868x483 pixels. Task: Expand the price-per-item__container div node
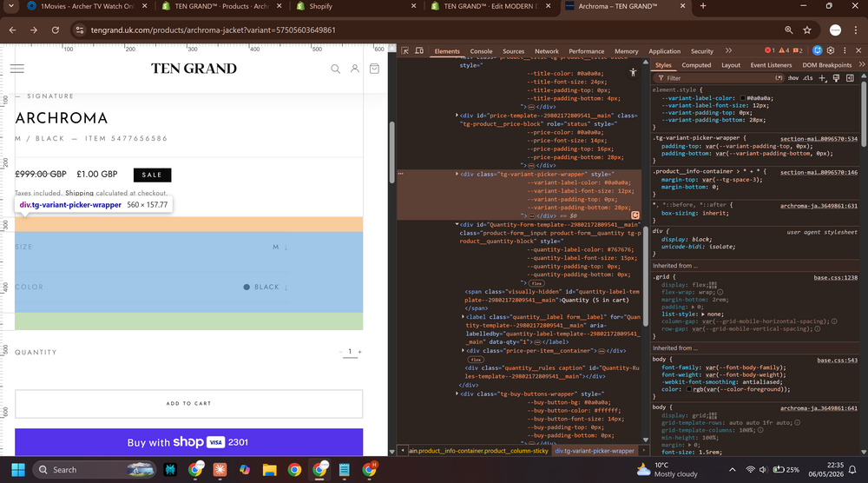463,350
